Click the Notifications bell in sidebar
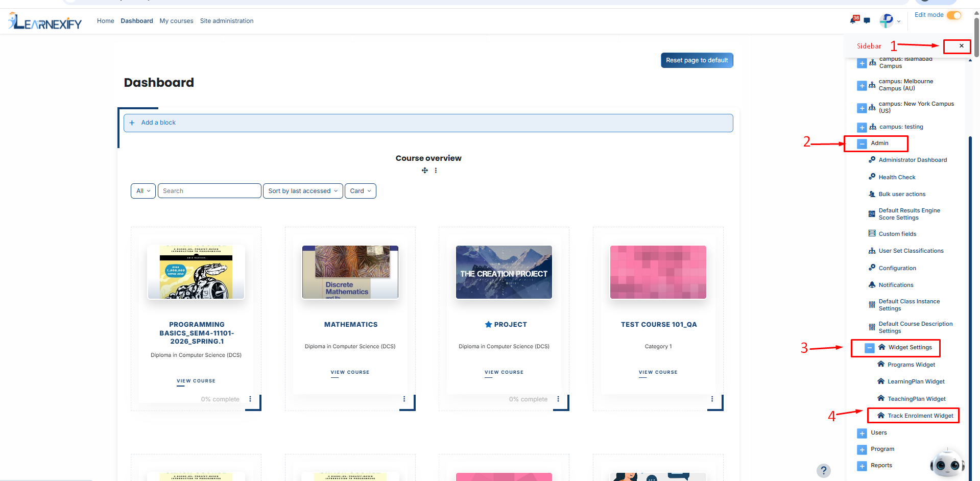This screenshot has width=980, height=481. 872,285
